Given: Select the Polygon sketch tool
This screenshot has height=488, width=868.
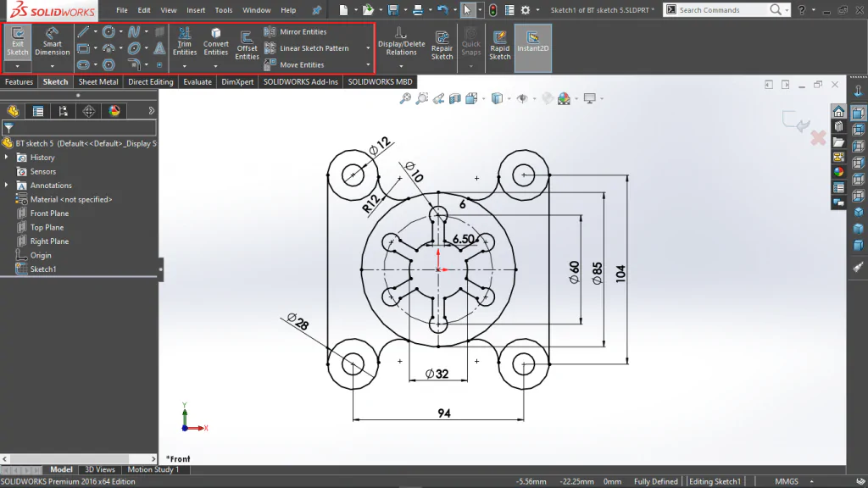Looking at the screenshot, I should pos(108,64).
